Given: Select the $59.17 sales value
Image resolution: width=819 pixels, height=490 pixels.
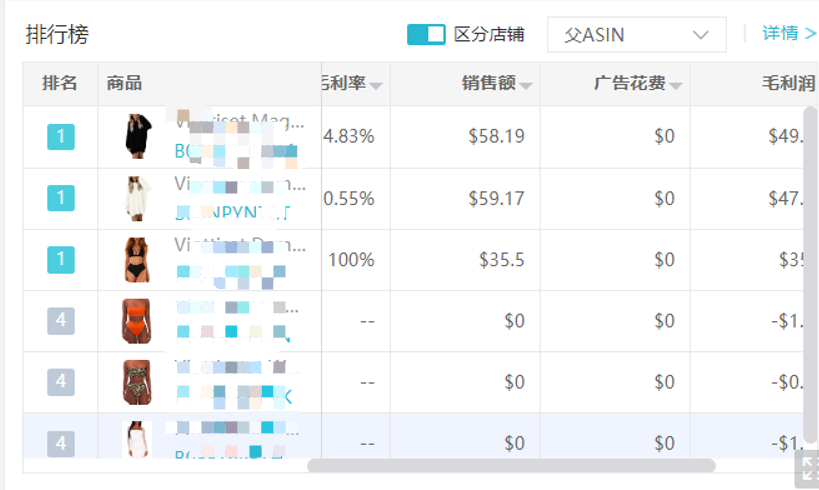Looking at the screenshot, I should point(496,199).
